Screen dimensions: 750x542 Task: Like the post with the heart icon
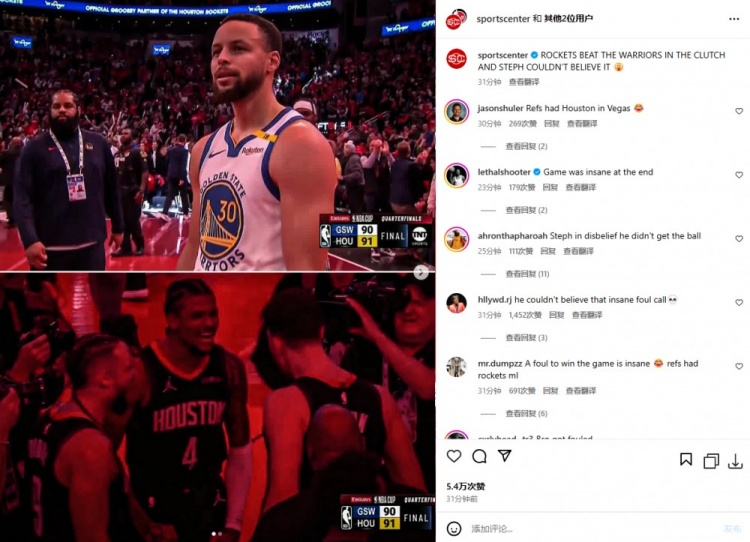(454, 456)
